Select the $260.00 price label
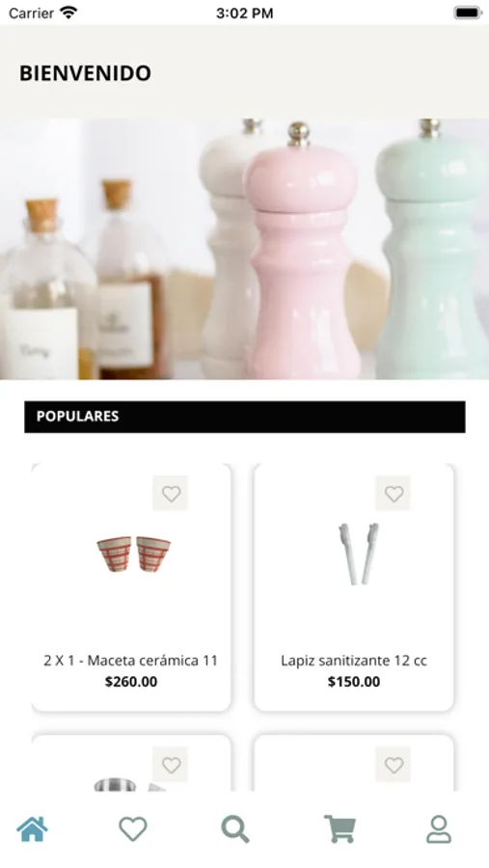 click(131, 682)
